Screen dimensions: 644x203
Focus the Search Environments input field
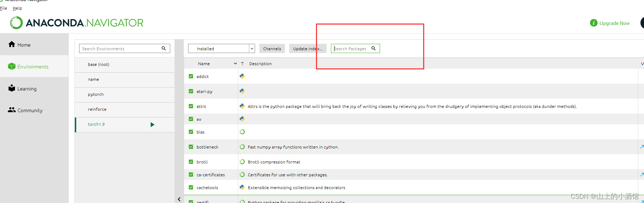coord(125,48)
